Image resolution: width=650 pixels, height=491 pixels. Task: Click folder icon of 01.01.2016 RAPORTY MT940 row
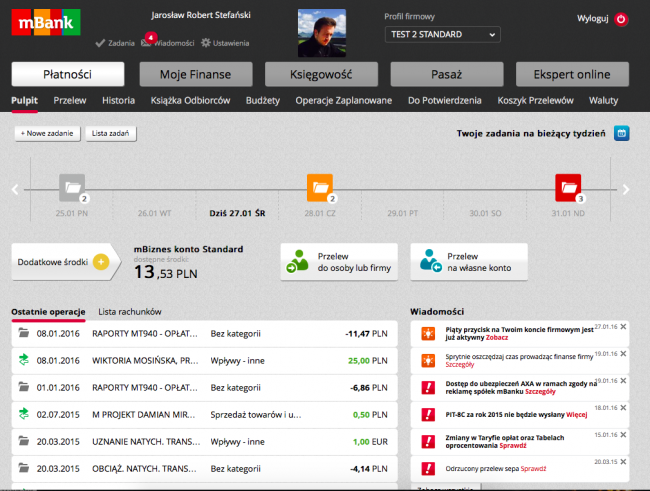tap(24, 387)
